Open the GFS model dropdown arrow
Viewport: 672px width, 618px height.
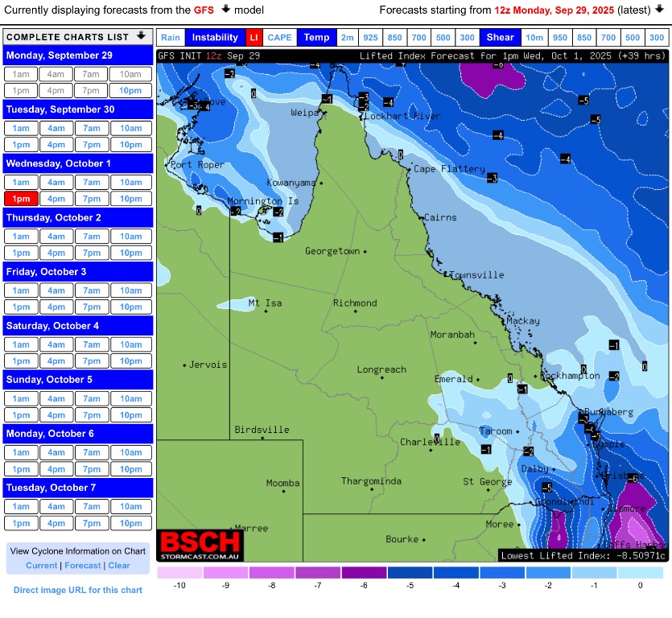coord(226,9)
